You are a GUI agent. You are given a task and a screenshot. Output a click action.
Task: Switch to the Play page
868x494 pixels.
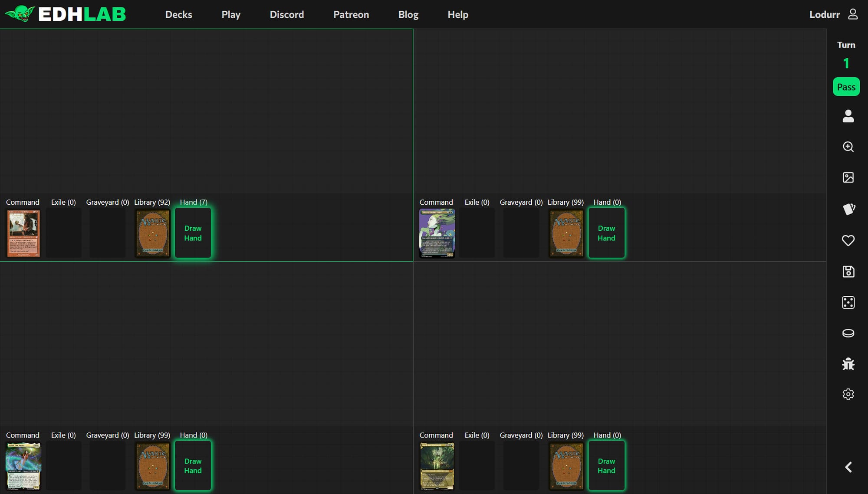click(231, 14)
